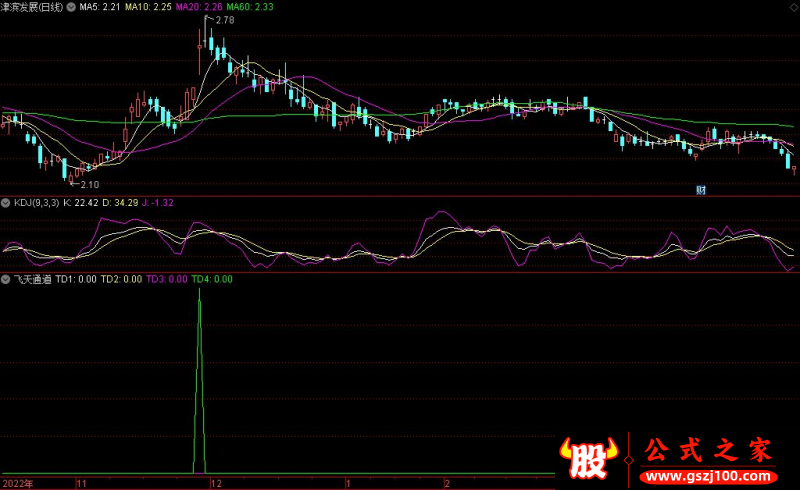Click the blue 财 finance marker icon

[701, 190]
